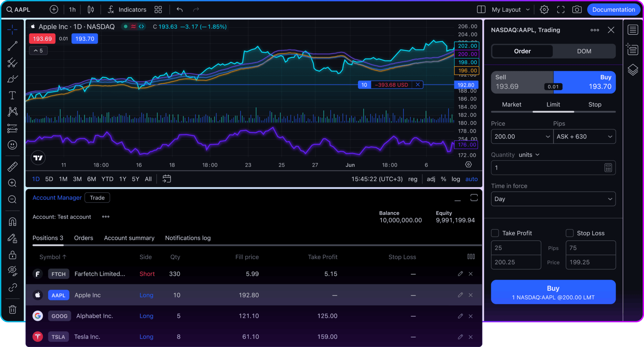Open the indicator templates grid icon
The image size is (644, 347).
click(158, 9)
